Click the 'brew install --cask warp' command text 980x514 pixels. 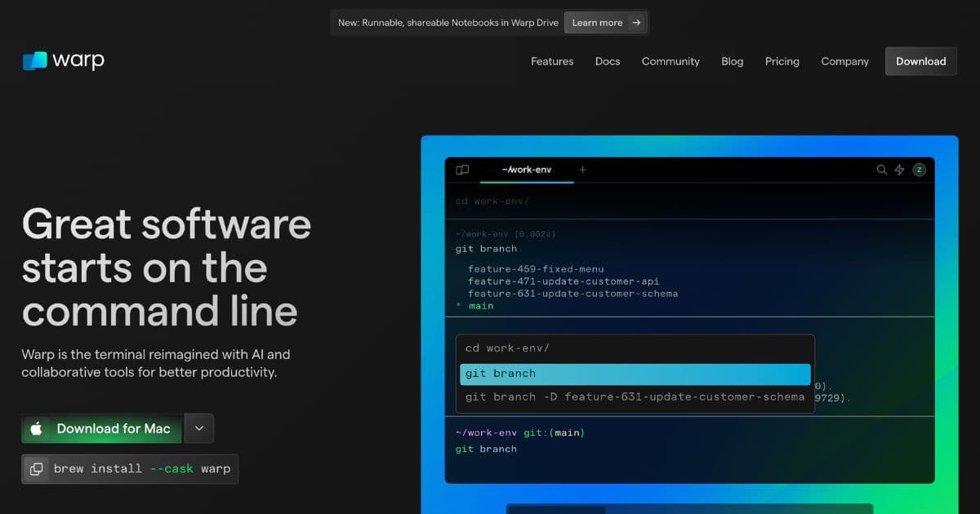click(x=142, y=468)
